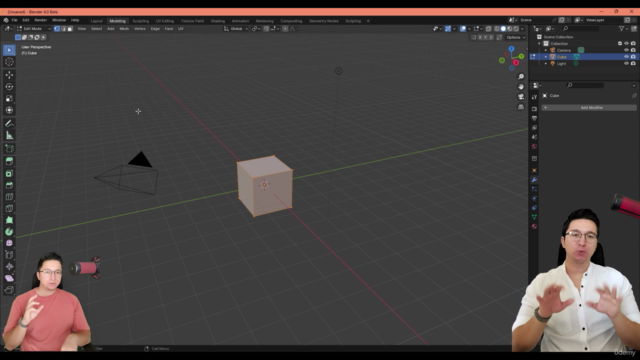Switch perspective/orthographic grid icon

click(521, 107)
